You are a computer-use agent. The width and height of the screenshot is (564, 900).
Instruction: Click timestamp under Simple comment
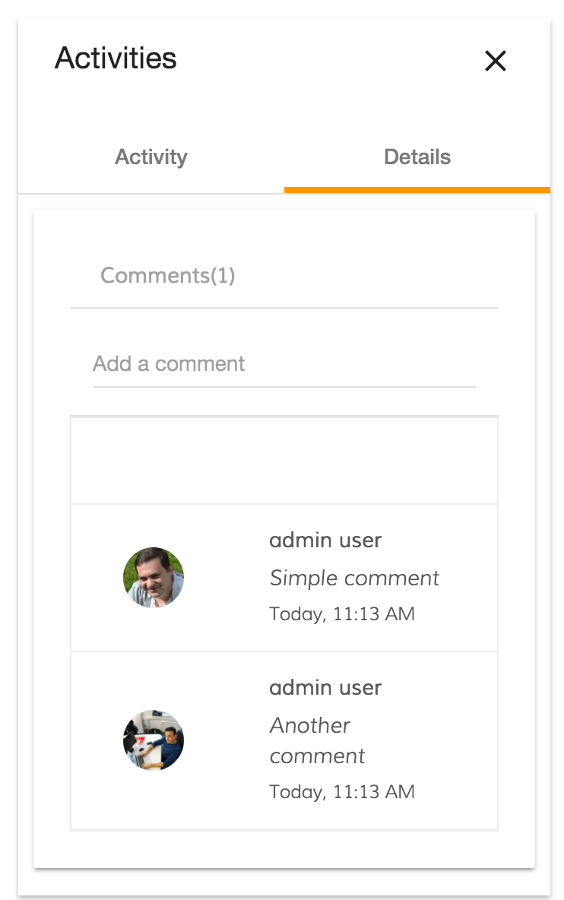(x=342, y=614)
